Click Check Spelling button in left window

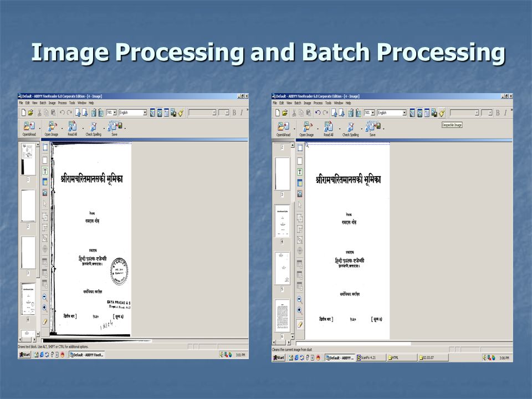click(x=93, y=129)
